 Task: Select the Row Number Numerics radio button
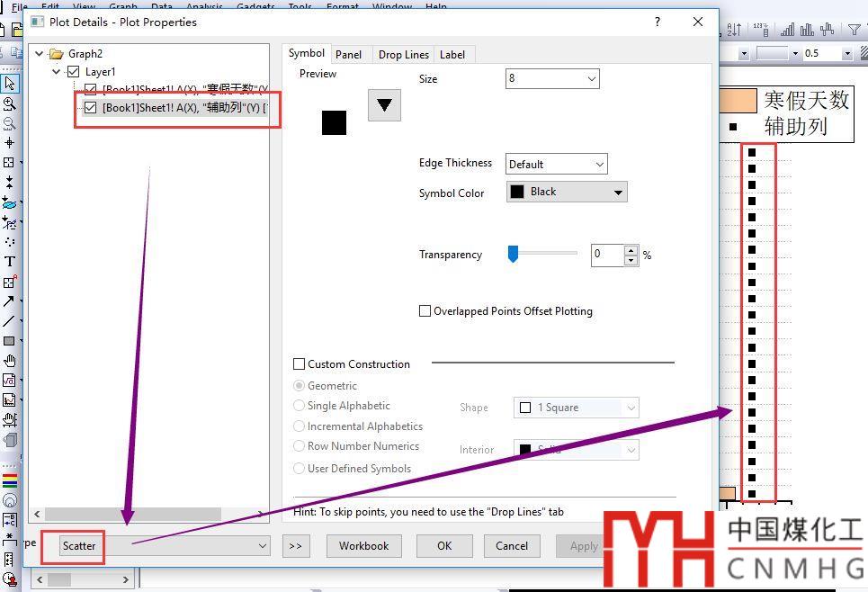click(299, 446)
